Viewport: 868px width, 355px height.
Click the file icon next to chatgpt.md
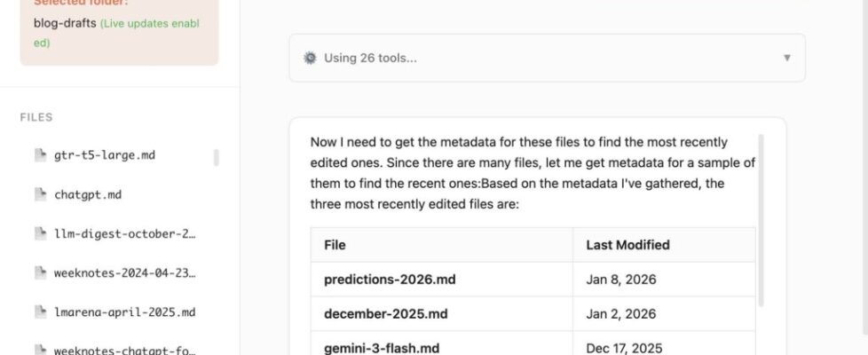[39, 193]
